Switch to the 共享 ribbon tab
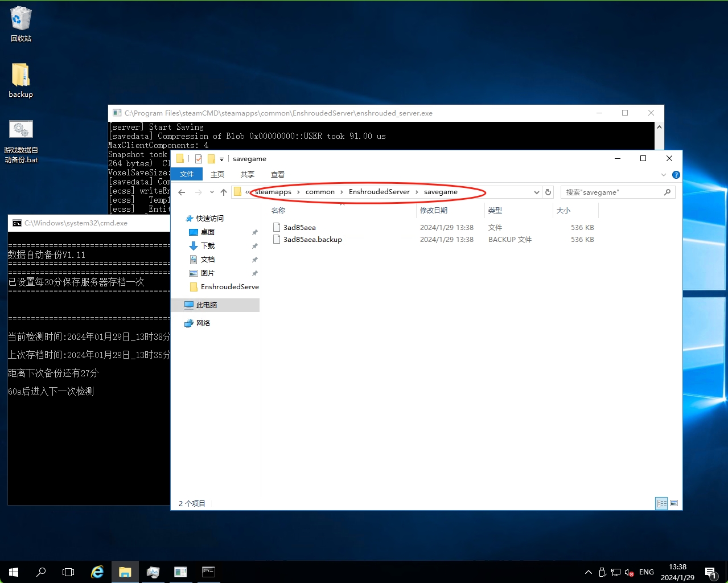728x583 pixels. click(x=247, y=174)
